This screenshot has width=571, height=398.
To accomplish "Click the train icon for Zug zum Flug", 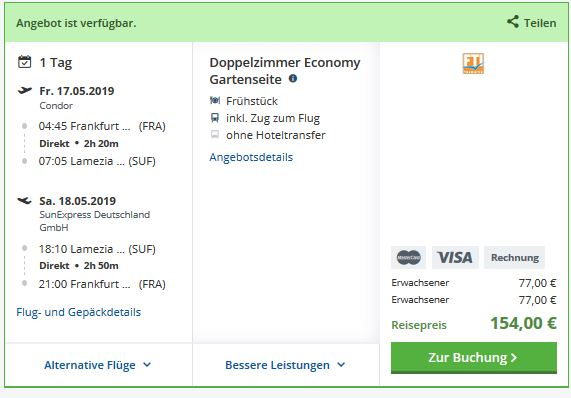I will point(215,118).
